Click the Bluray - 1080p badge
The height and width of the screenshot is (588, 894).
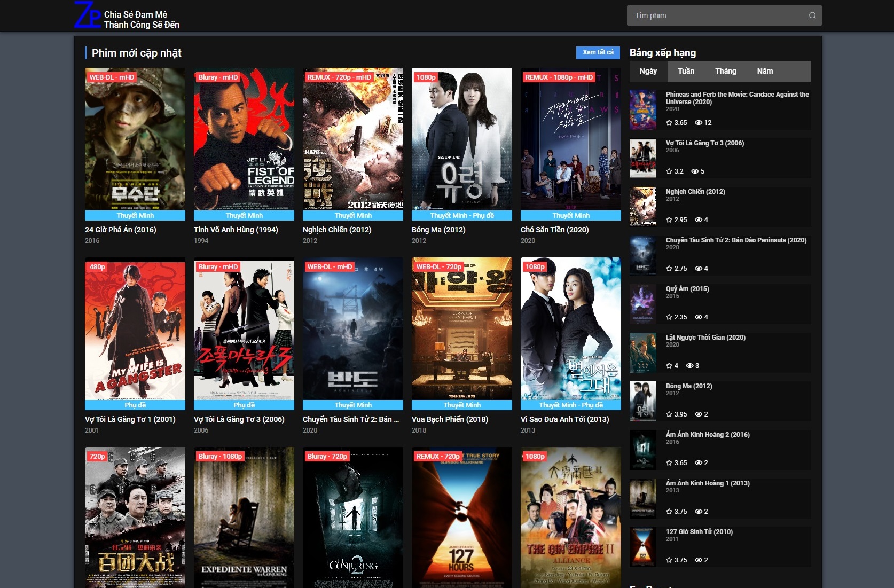click(220, 457)
